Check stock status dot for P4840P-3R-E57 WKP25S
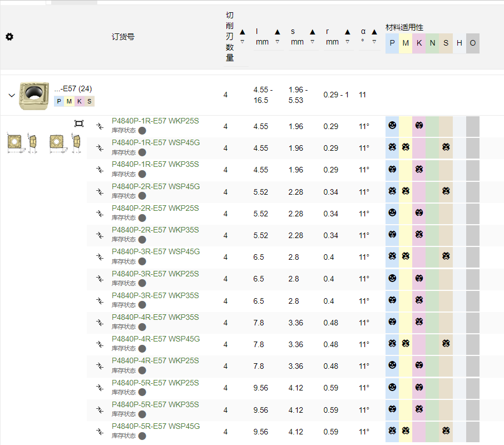This screenshot has height=445, width=504. tap(142, 283)
